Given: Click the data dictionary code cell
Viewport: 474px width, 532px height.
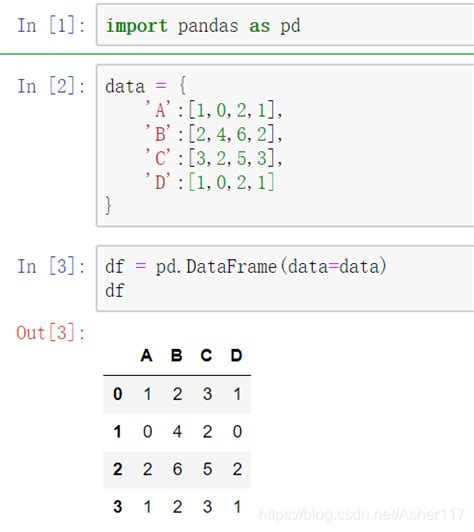Looking at the screenshot, I should 285,145.
